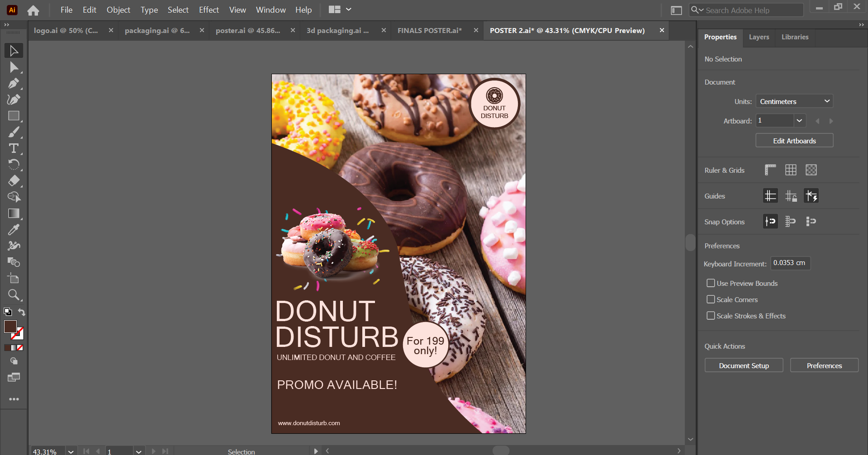The height and width of the screenshot is (455, 868).
Task: Enable Scale Strokes & Effects checkbox
Action: pos(711,316)
